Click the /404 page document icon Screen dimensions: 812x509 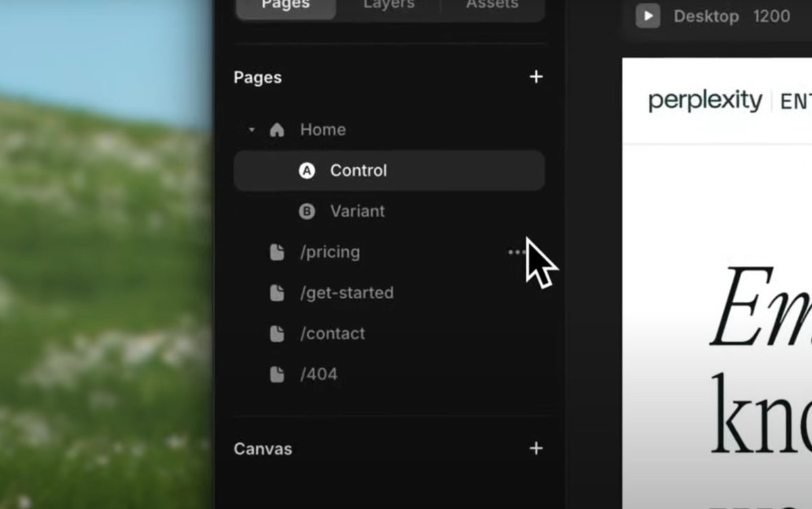tap(277, 374)
